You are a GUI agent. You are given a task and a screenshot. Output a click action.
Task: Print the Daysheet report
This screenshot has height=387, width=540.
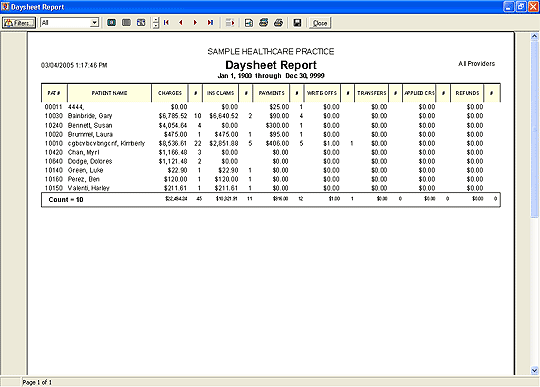point(278,23)
